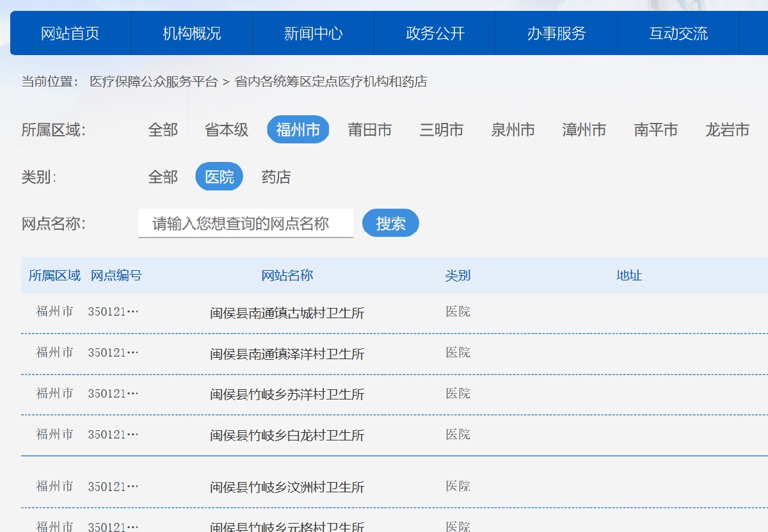Choose 莆田市 as the region filter

[369, 130]
